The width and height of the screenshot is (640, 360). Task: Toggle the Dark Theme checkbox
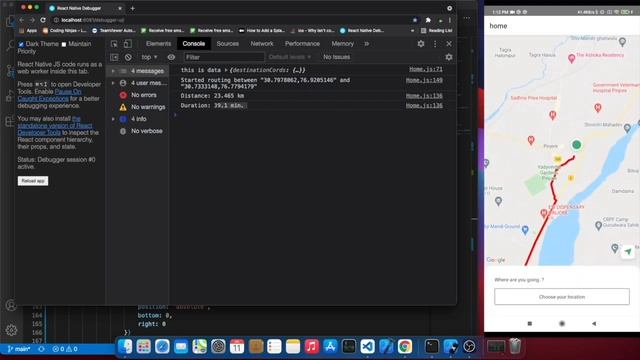(x=21, y=44)
